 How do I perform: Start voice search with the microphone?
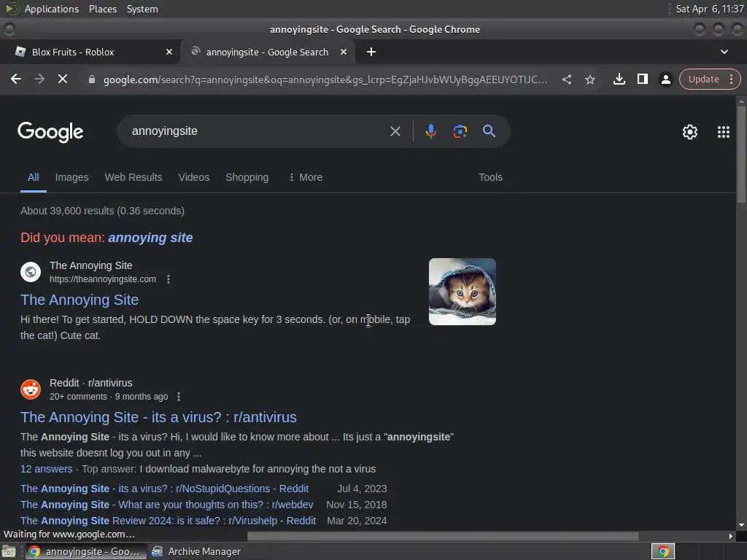pos(430,131)
